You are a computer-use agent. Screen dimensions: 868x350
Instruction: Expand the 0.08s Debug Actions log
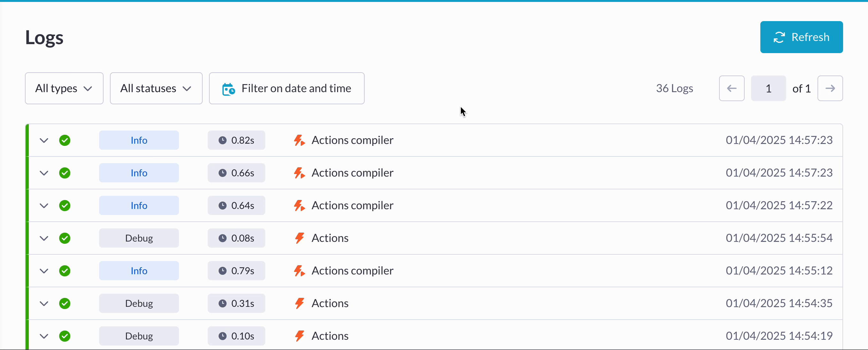point(44,238)
